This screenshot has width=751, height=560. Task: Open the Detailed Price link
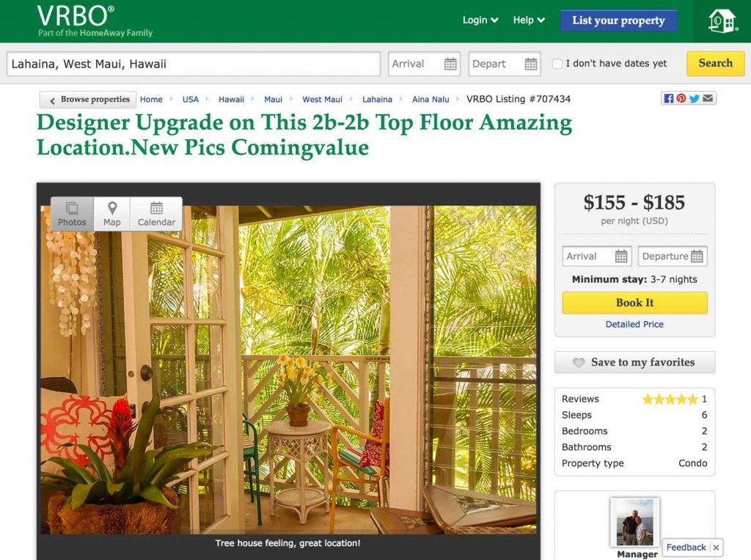634,324
